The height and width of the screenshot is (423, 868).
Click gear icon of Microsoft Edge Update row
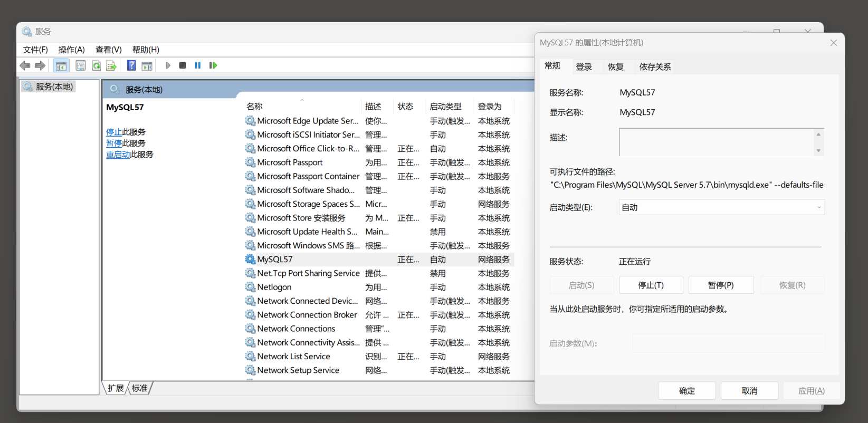point(250,121)
